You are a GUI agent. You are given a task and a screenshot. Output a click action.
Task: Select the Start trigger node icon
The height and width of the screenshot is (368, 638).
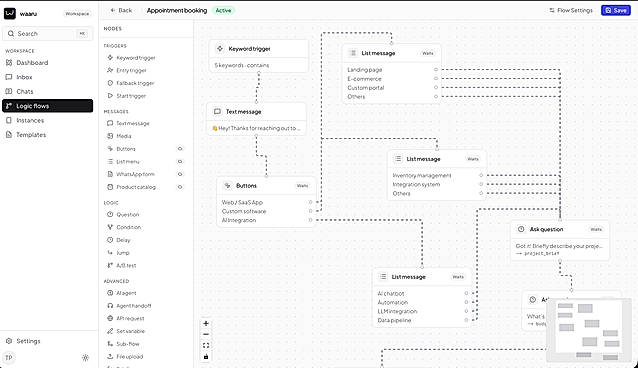point(110,96)
